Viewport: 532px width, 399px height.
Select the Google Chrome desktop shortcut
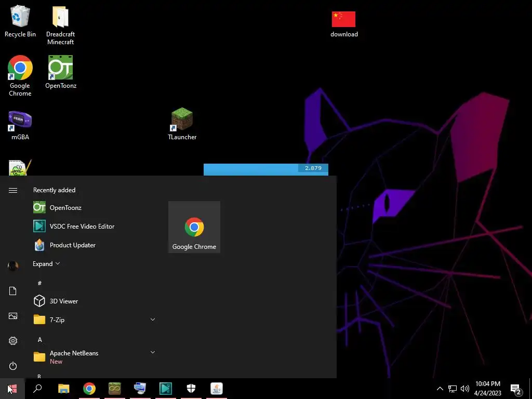click(x=20, y=76)
